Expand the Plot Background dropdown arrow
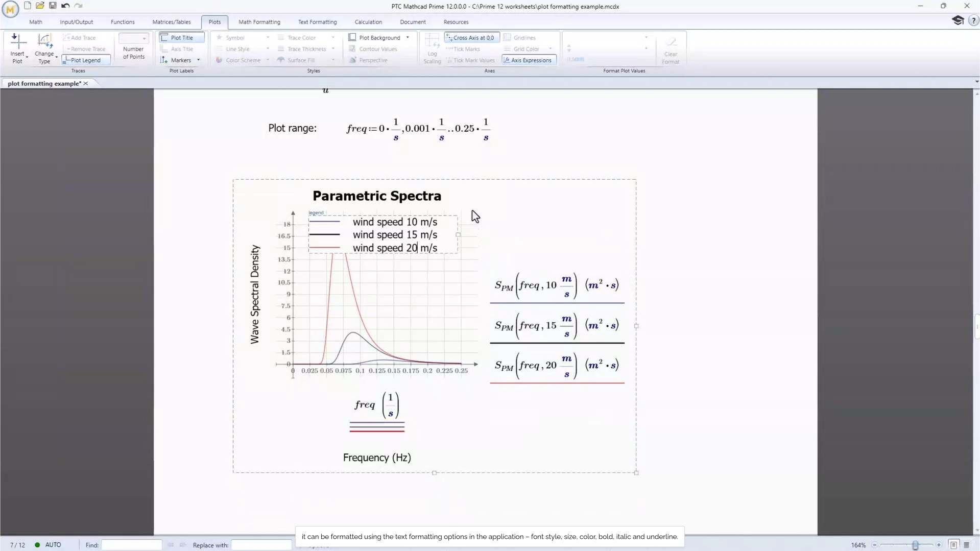 click(x=408, y=38)
